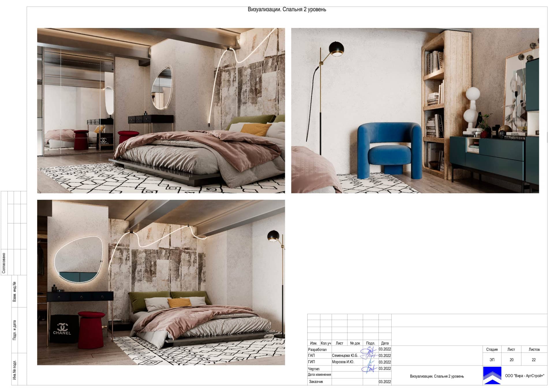Click the 'Дата' column header

click(385, 343)
